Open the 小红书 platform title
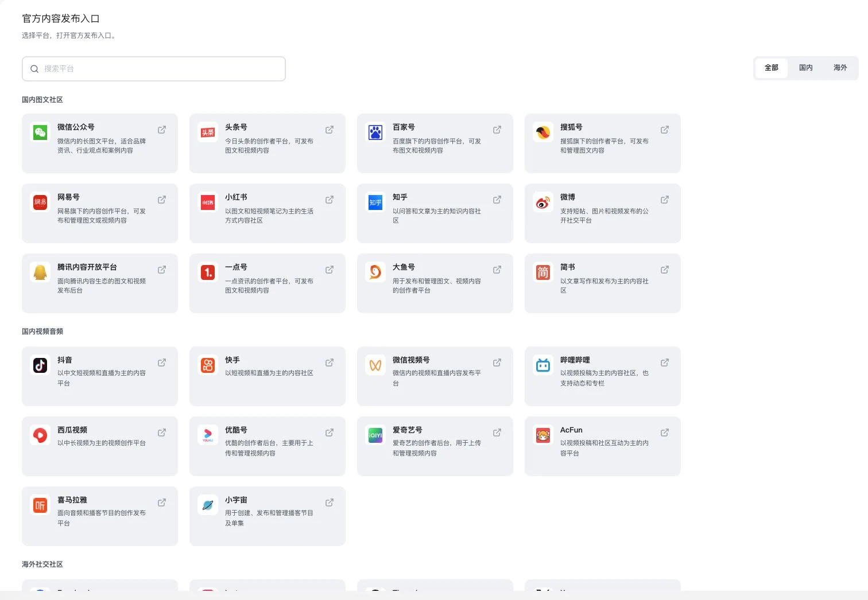This screenshot has height=600, width=868. 236,197
